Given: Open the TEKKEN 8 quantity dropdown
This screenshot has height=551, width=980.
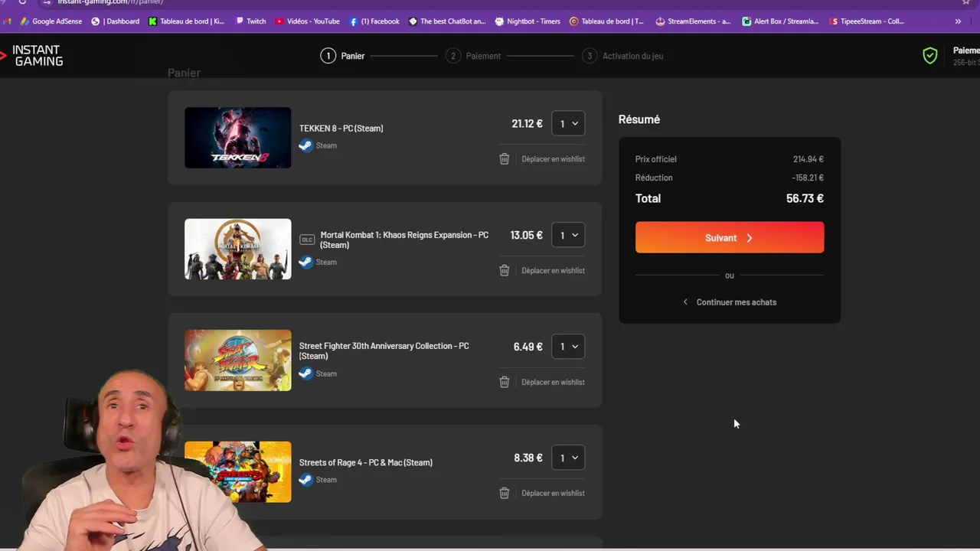Looking at the screenshot, I should click(x=568, y=123).
